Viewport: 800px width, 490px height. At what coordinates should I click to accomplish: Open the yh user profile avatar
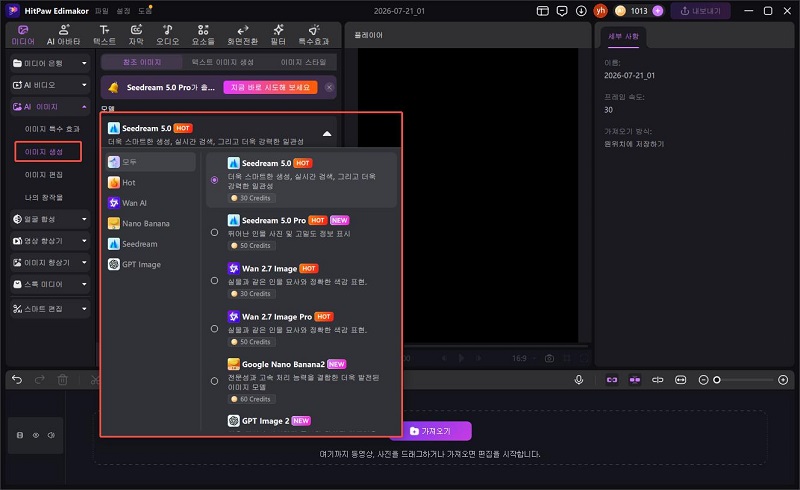[x=601, y=10]
